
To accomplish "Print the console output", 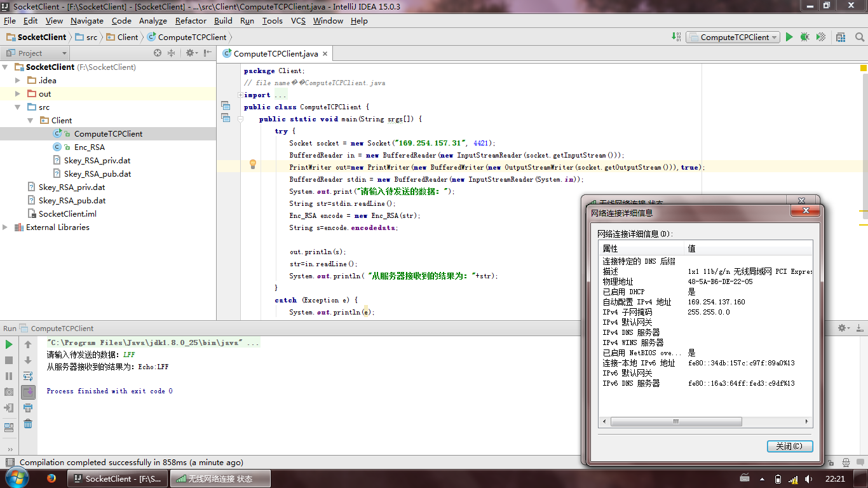I will tap(28, 408).
